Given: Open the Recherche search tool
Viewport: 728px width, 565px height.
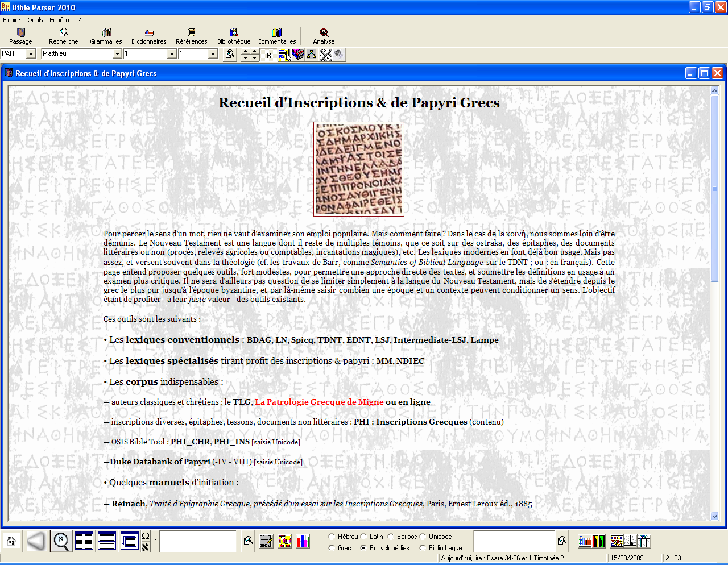Looking at the screenshot, I should tap(64, 36).
